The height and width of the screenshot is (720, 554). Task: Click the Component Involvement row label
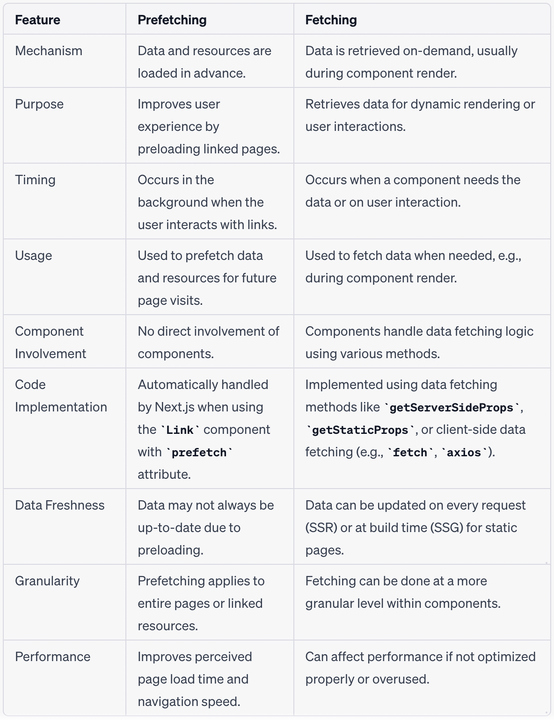coord(51,342)
